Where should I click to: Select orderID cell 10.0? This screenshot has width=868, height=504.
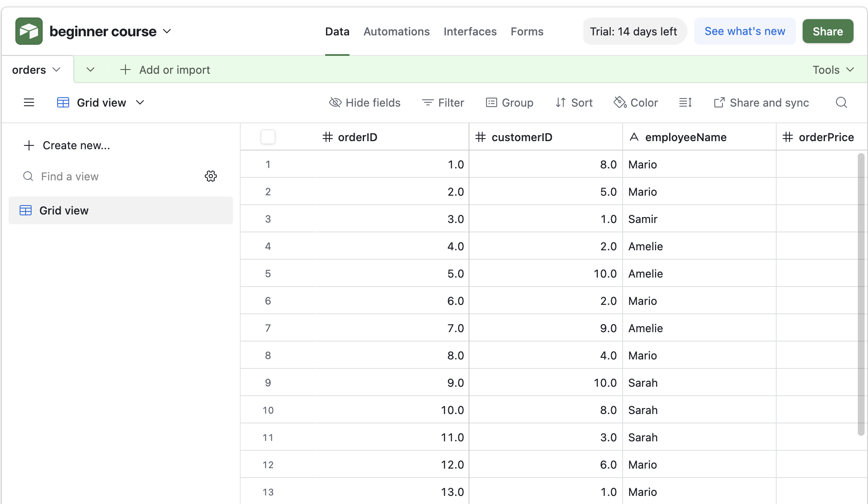point(392,410)
